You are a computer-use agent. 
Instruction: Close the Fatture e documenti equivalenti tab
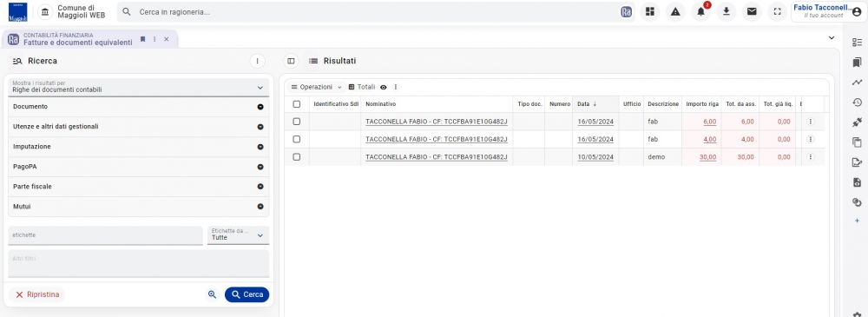[166, 39]
